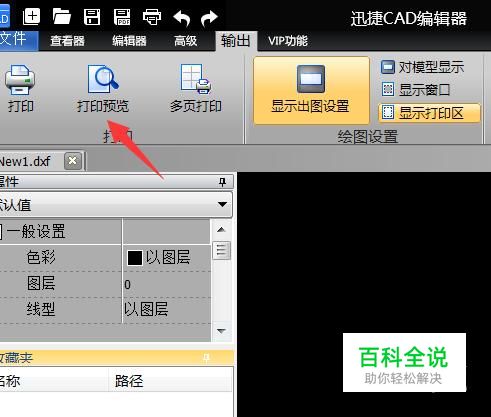Viewport: 491px width, 417px height.
Task: Click the quick print icon in title bar
Action: click(152, 17)
